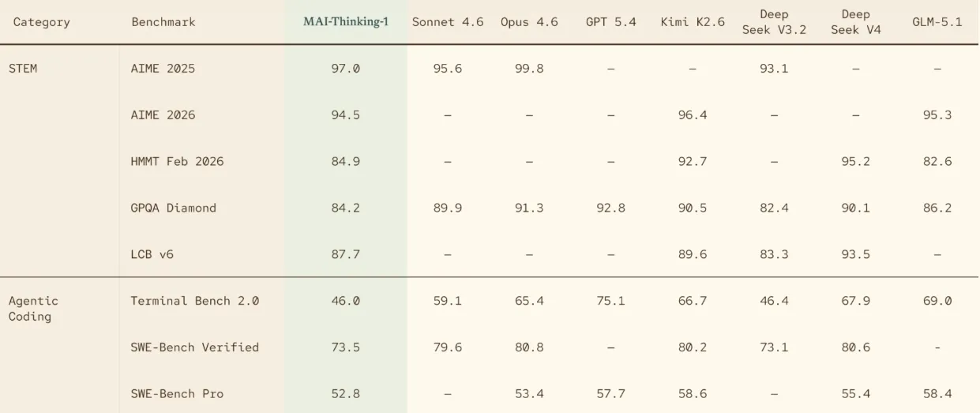Viewport: 980px width, 413px height.
Task: Select the SWE-Bench Verified row label
Action: (x=195, y=347)
